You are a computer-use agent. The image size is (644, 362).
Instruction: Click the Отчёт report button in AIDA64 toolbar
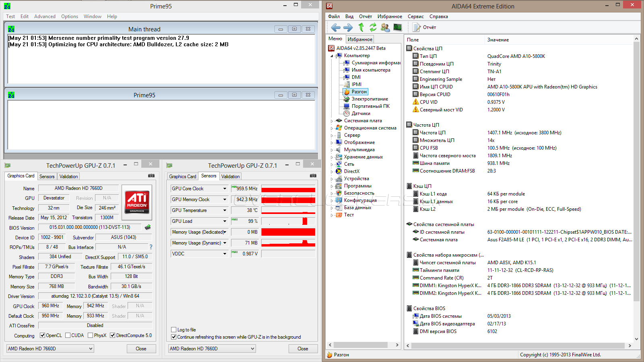tap(424, 27)
